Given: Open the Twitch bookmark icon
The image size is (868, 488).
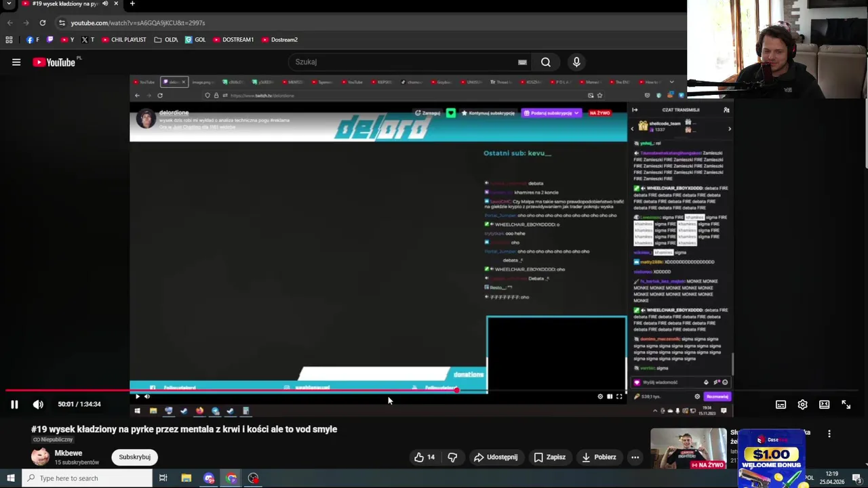Looking at the screenshot, I should pos(50,39).
